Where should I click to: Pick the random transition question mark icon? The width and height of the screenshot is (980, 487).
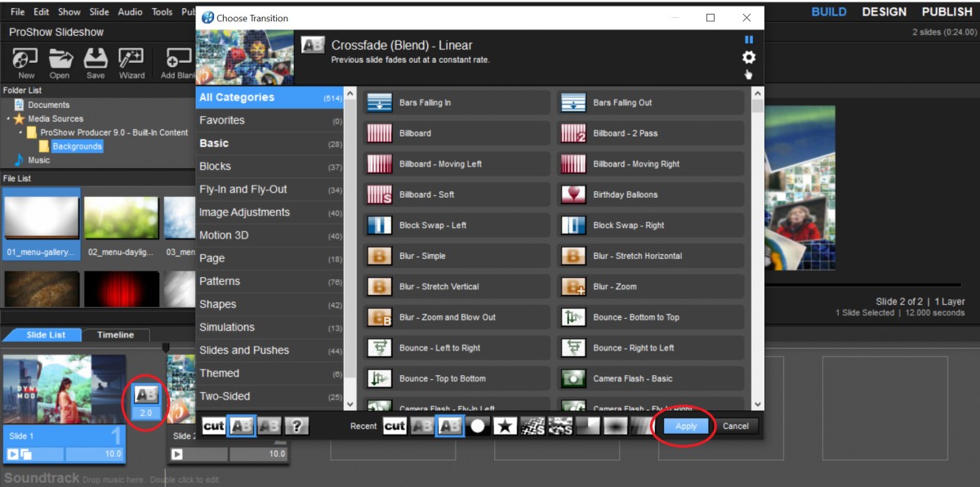297,426
